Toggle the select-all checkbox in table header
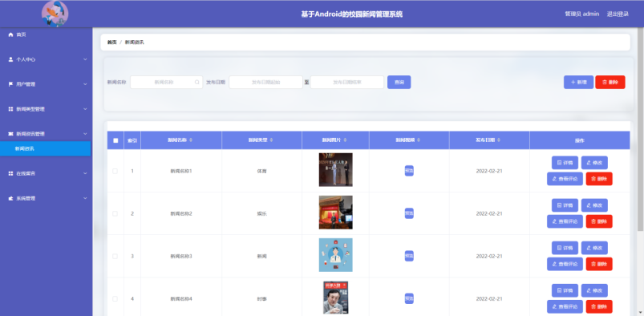Image resolution: width=644 pixels, height=316 pixels. 115,140
